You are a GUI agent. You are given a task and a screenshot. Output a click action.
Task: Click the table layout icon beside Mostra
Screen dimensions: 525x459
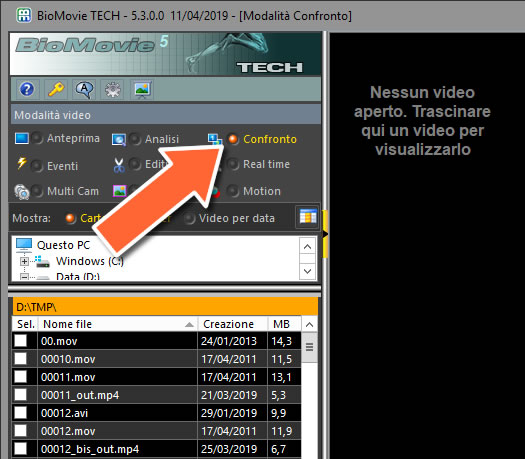click(x=307, y=217)
